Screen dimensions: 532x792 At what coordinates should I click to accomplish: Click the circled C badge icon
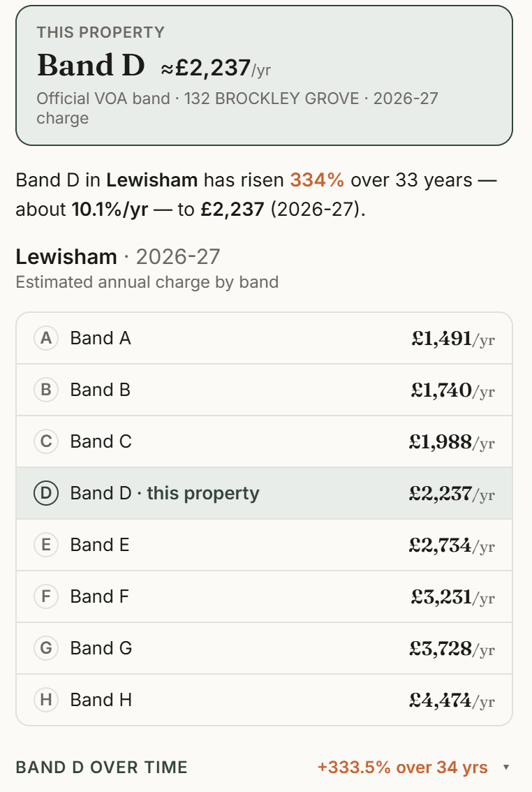tap(46, 441)
